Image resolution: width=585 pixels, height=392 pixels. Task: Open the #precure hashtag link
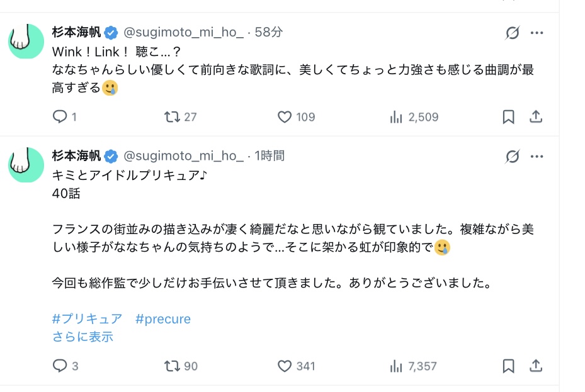click(x=163, y=319)
